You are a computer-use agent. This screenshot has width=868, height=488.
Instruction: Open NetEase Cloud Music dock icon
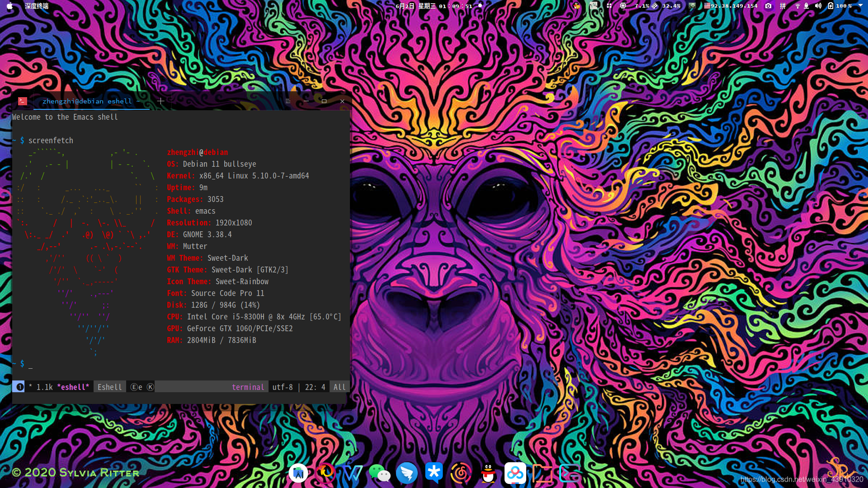[461, 473]
